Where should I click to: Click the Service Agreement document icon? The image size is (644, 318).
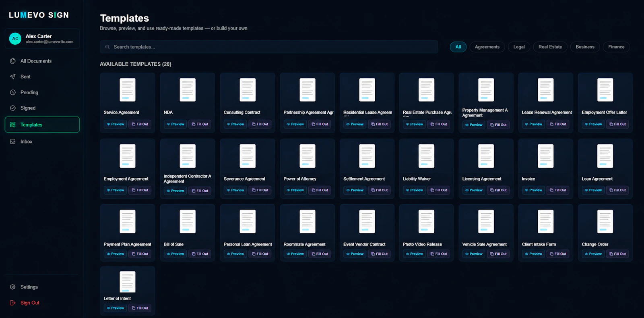point(128,90)
